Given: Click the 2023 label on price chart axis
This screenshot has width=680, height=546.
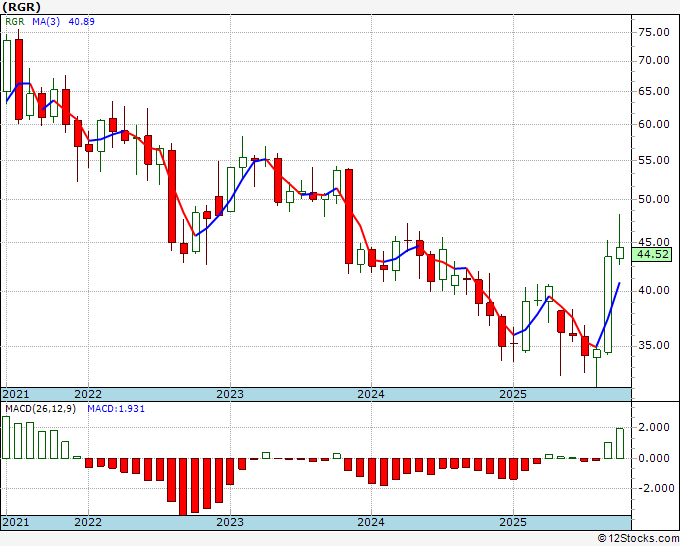Looking at the screenshot, I should [230, 394].
